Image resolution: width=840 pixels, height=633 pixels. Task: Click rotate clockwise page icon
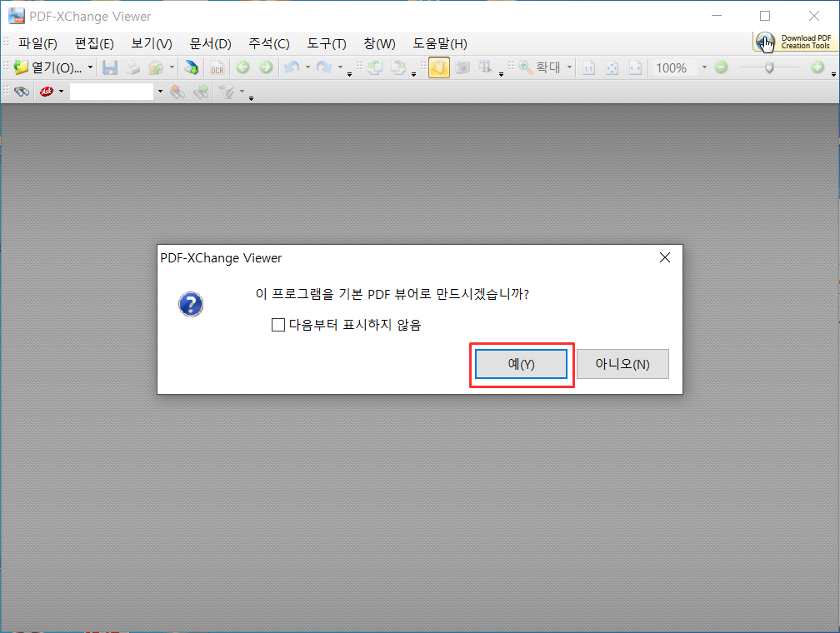[x=398, y=67]
